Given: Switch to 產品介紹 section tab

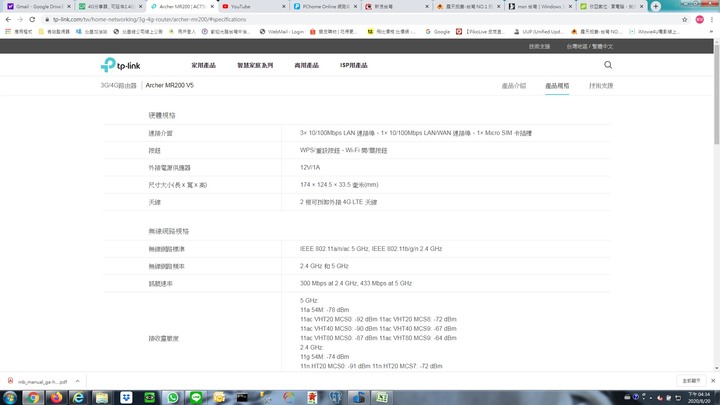Looking at the screenshot, I should [x=514, y=85].
